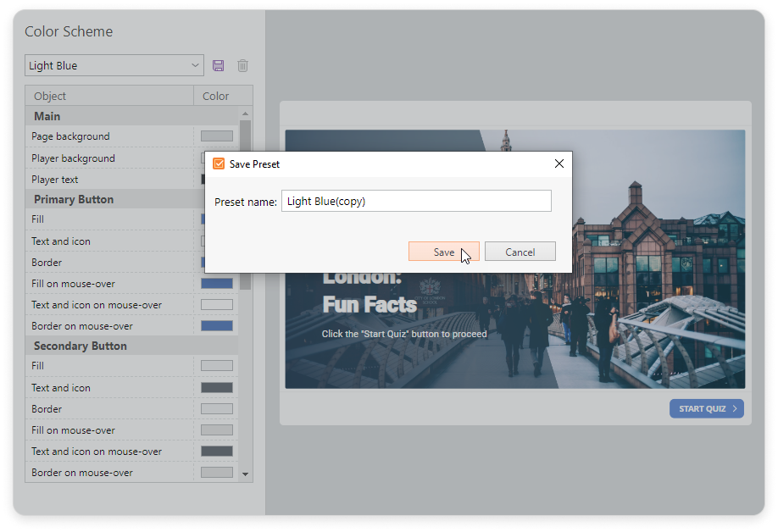Select the Page background color swatch
Screen dimensions: 778x532
tap(216, 136)
